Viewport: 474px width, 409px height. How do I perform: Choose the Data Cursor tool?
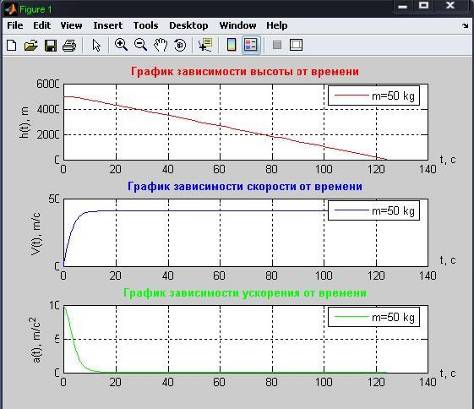click(x=205, y=45)
